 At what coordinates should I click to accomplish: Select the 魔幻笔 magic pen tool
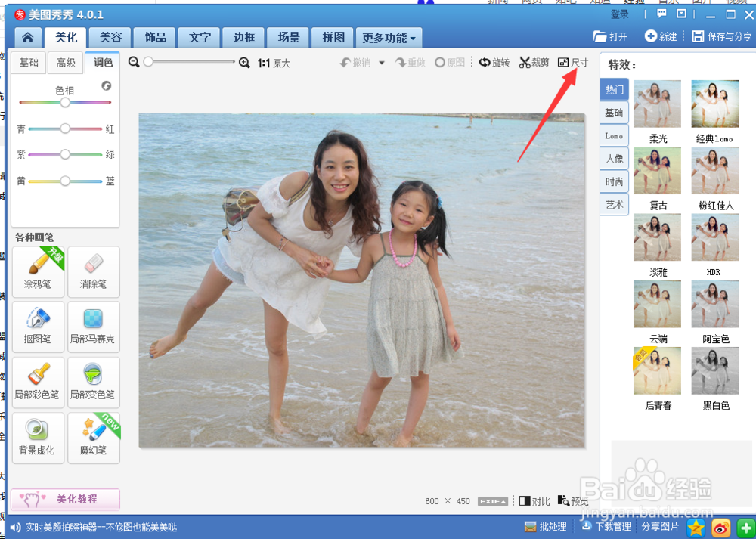(94, 438)
